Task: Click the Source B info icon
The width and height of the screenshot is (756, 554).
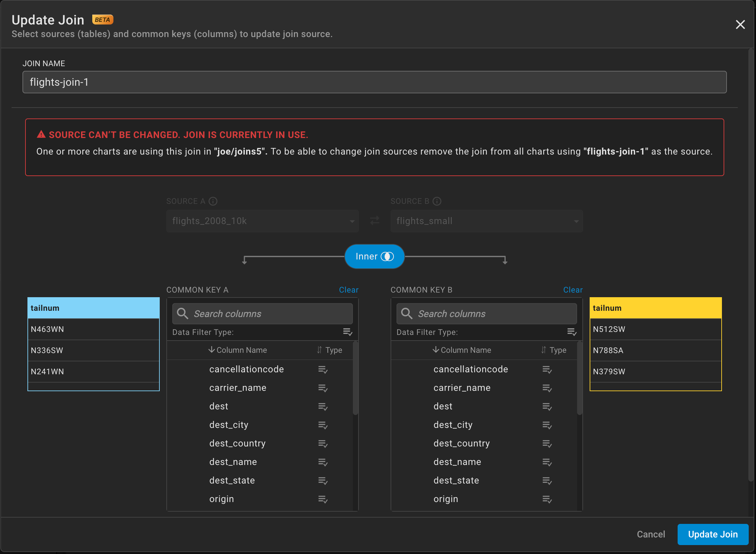Action: pos(437,201)
